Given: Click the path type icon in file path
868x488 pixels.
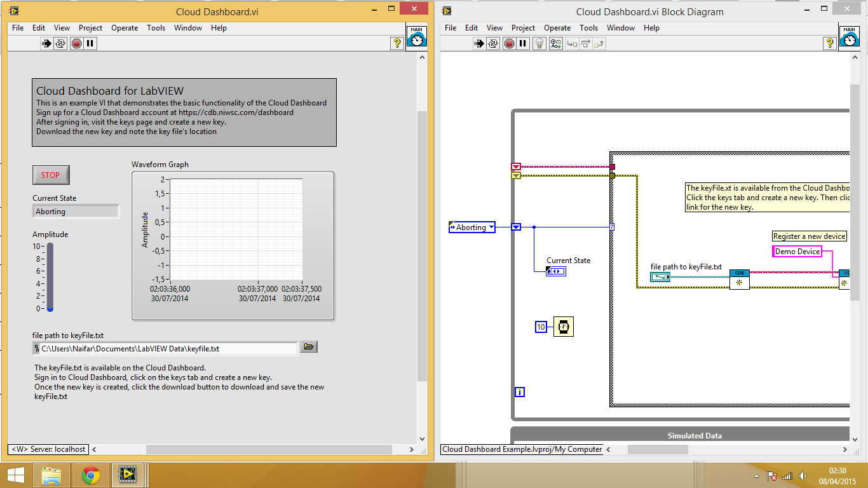Looking at the screenshot, I should 36,348.
